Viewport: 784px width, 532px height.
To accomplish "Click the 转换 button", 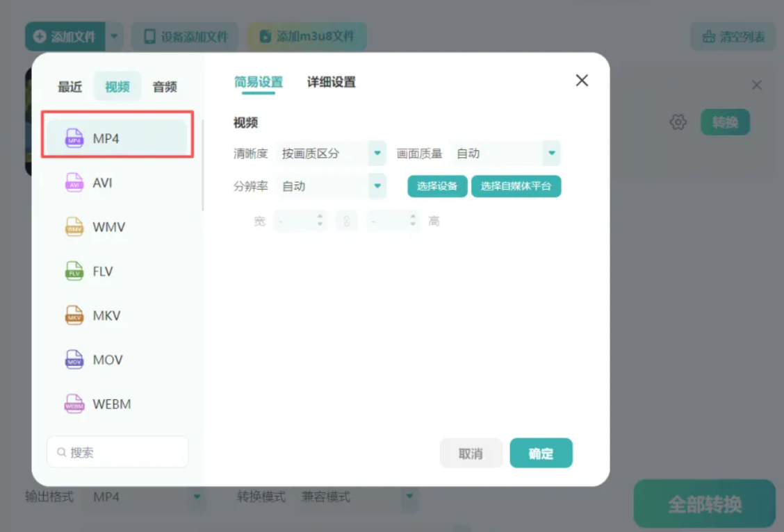I will pyautogui.click(x=725, y=122).
